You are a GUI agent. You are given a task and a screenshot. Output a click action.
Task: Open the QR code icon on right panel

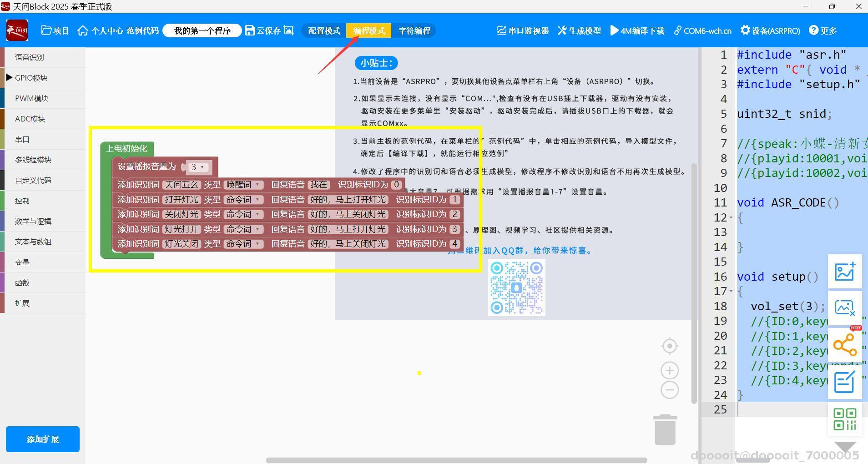point(845,419)
